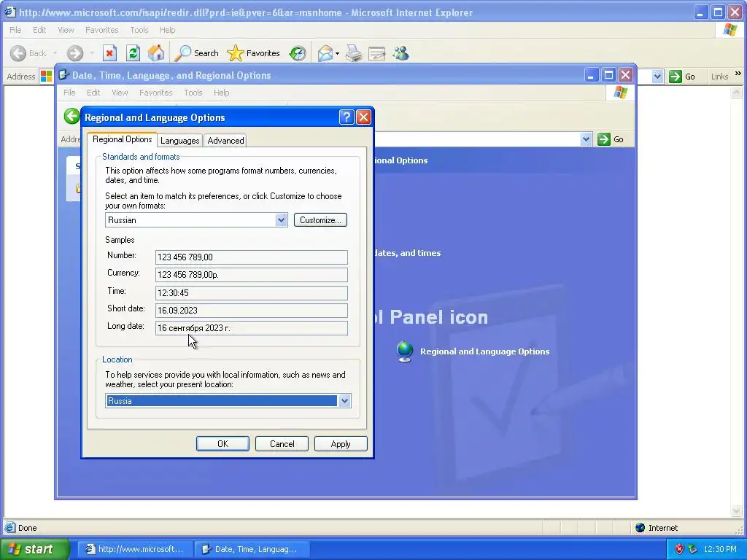The image size is (747, 560).
Task: Click the Start button
Action: click(34, 549)
